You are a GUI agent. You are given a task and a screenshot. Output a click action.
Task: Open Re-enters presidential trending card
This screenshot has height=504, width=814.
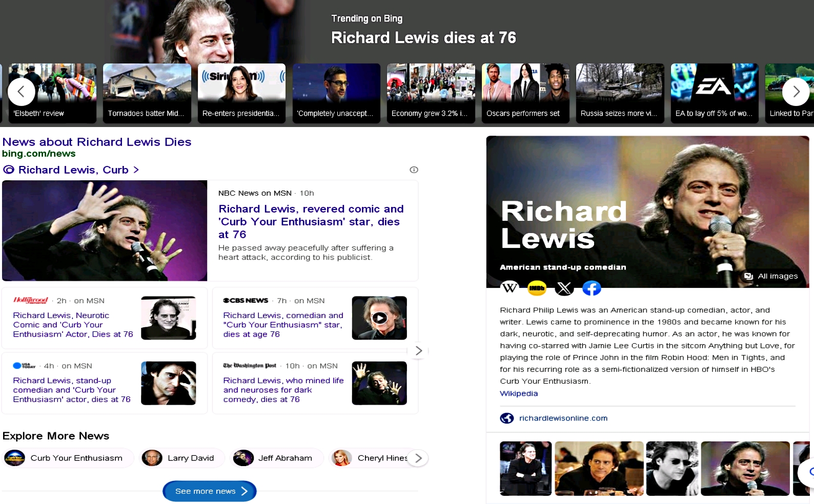click(241, 93)
